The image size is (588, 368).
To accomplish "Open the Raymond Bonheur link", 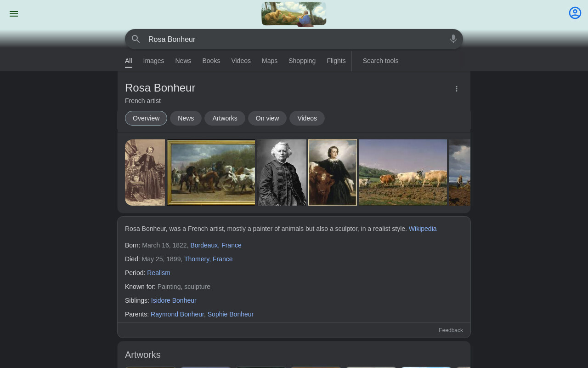I will (177, 314).
